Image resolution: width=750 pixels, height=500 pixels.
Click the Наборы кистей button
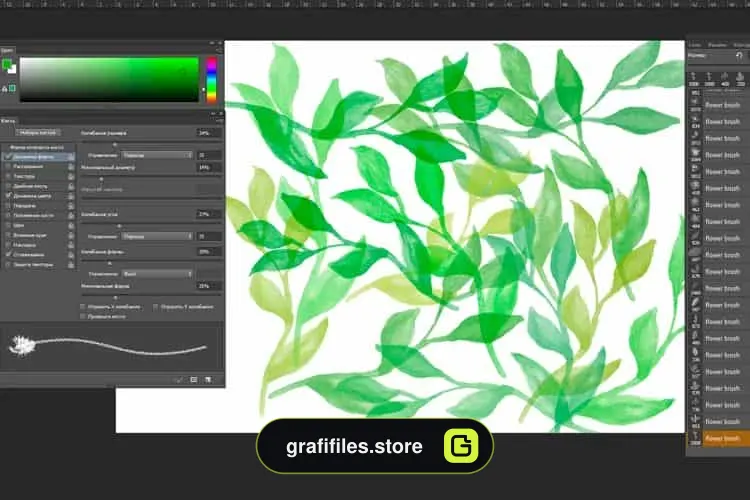[38, 133]
